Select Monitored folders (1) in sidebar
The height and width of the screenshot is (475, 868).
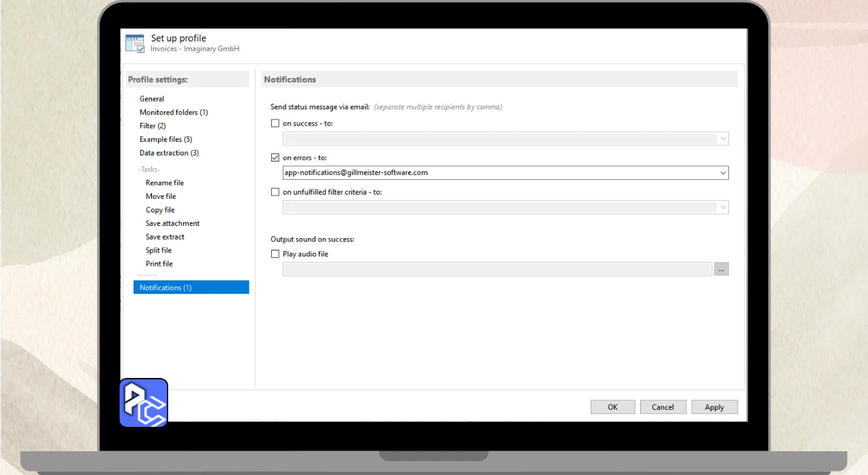click(x=174, y=113)
